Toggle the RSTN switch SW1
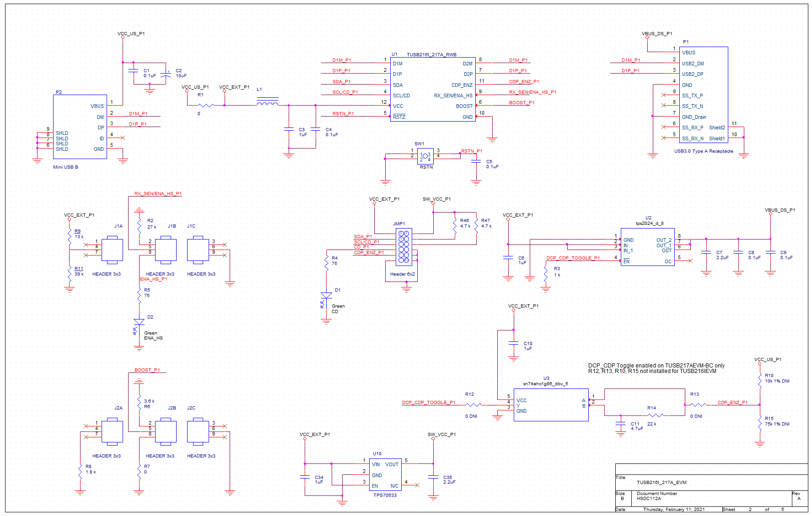Viewport: 812px width, 516px height. (425, 155)
